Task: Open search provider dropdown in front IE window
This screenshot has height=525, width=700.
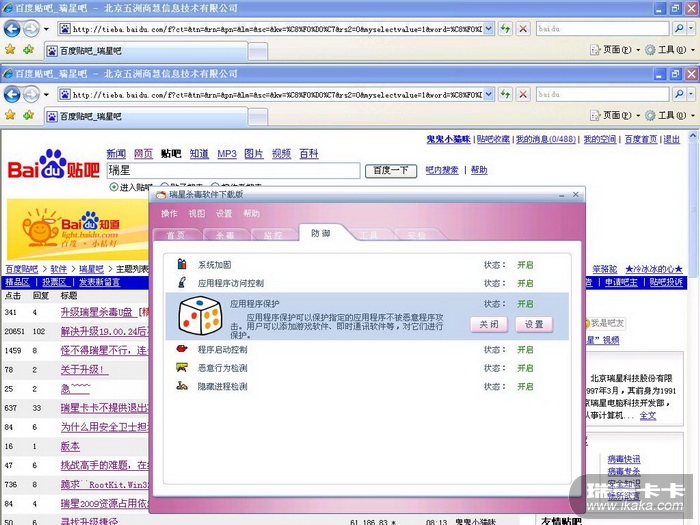Action: pyautogui.click(x=691, y=94)
